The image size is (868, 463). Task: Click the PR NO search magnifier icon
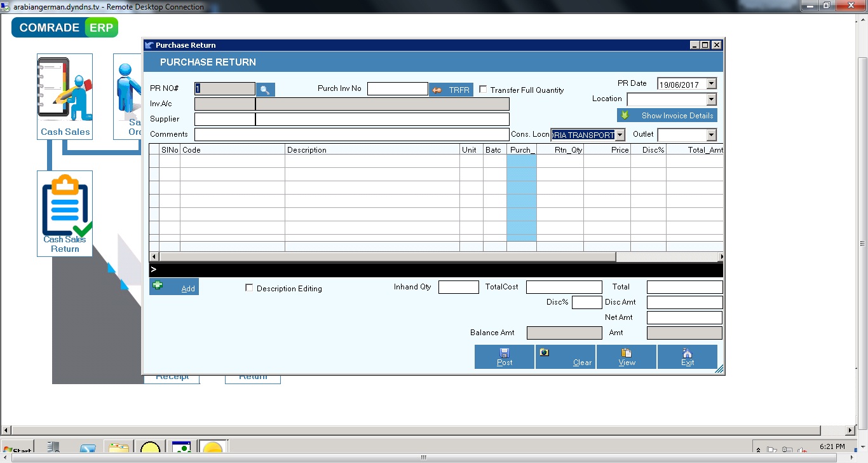tap(266, 88)
